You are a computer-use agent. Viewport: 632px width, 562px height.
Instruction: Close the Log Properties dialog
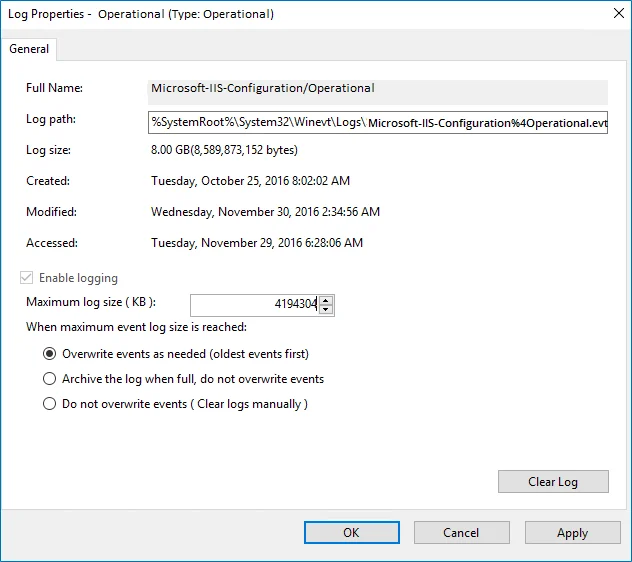pyautogui.click(x=619, y=14)
